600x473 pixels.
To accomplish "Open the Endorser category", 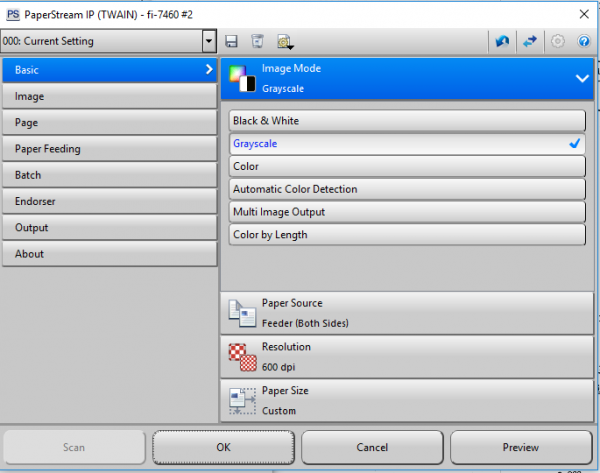I will pyautogui.click(x=110, y=201).
